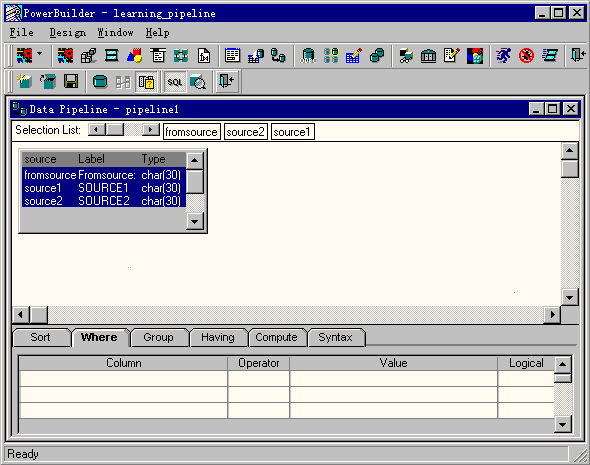This screenshot has width=590, height=465.
Task: Toggle the SQL view button
Action: click(175, 82)
